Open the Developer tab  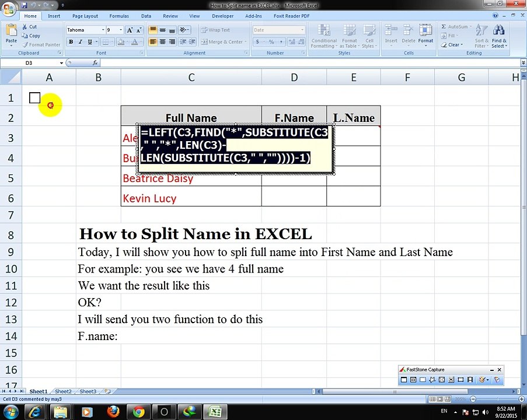click(222, 16)
